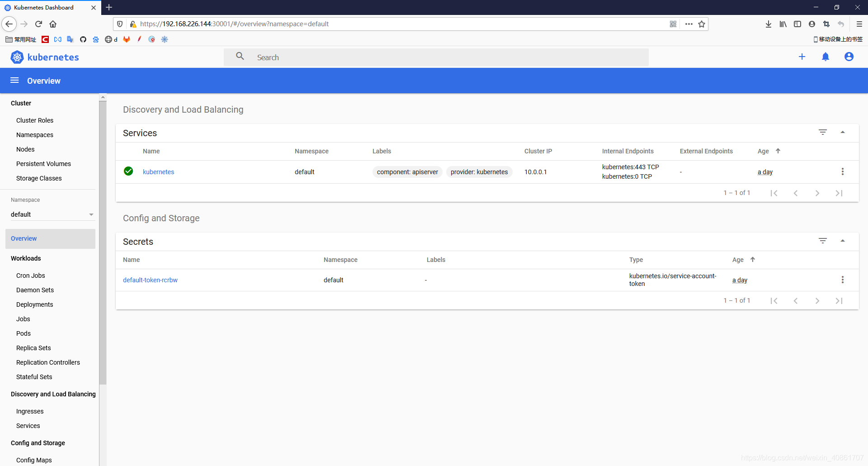The height and width of the screenshot is (466, 868).
Task: Go to the Services next page
Action: [x=817, y=193]
